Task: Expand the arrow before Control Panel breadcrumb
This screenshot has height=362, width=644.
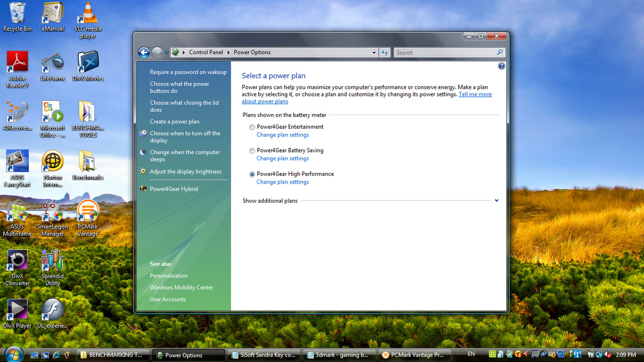Action: coord(183,52)
